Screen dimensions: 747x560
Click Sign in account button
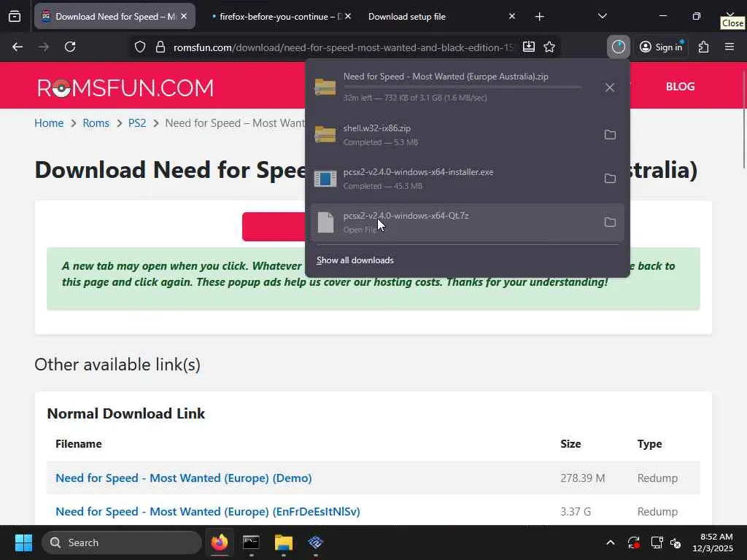[x=661, y=47]
